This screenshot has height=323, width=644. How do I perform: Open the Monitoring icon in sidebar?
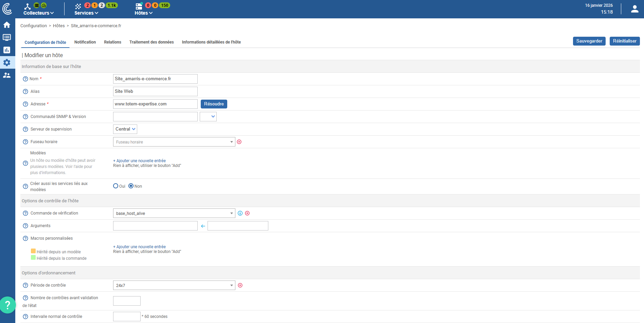pos(7,37)
